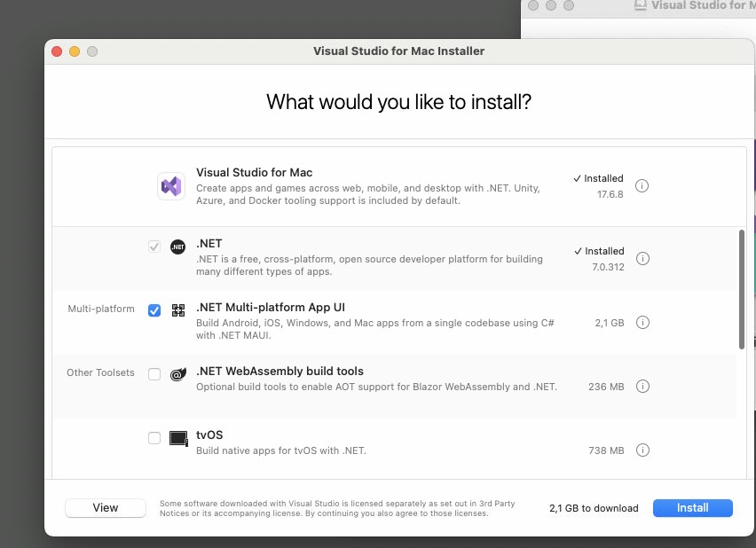Click the Installed status beside .NET
The image size is (756, 548).
(x=599, y=251)
